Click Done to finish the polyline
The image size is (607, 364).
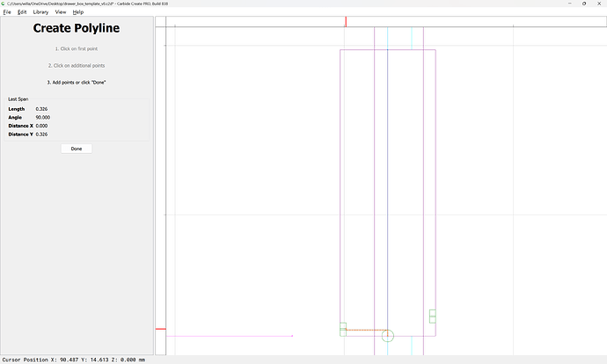coord(77,149)
